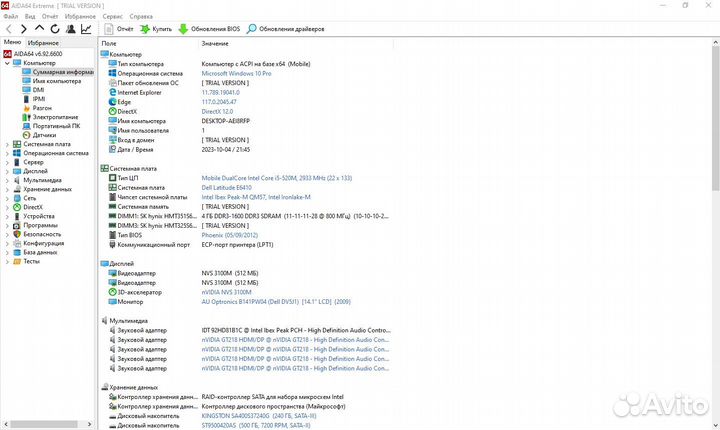The width and height of the screenshot is (720, 430).
Task: Expand the Тесты tree node
Action: coord(7,261)
